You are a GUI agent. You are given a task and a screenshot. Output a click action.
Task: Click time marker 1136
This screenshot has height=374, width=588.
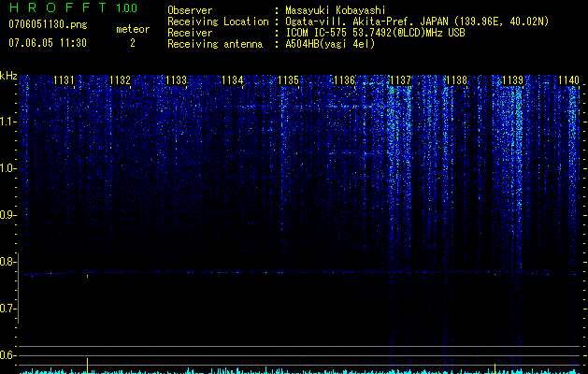(344, 79)
